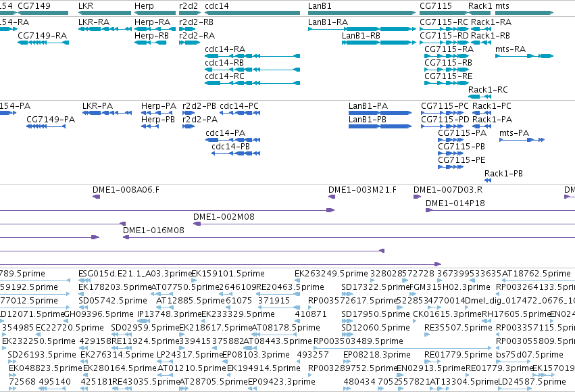This screenshot has height=392, width=575.
Task: Select transcript LKR-RA
Action: 105,29
